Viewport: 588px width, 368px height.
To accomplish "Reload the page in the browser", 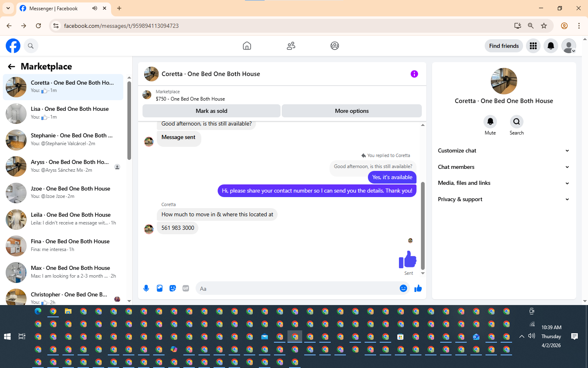I will click(x=38, y=26).
